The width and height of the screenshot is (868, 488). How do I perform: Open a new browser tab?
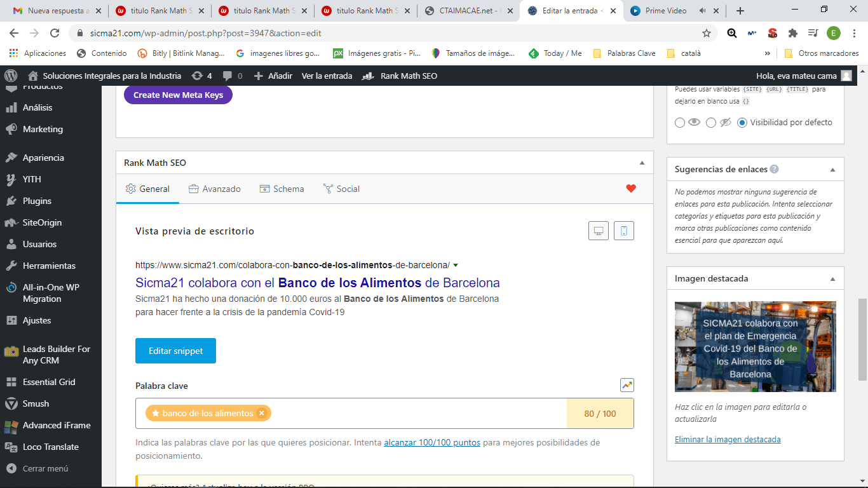click(x=740, y=11)
